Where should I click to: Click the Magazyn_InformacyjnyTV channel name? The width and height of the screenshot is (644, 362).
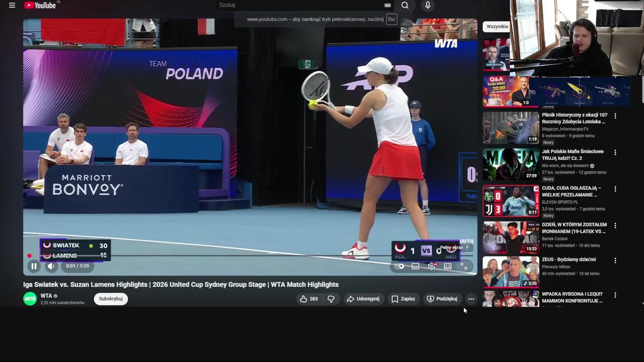(565, 129)
